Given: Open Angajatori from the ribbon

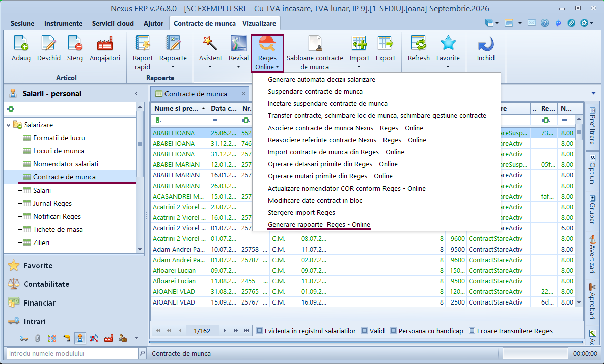Looking at the screenshot, I should 105,48.
